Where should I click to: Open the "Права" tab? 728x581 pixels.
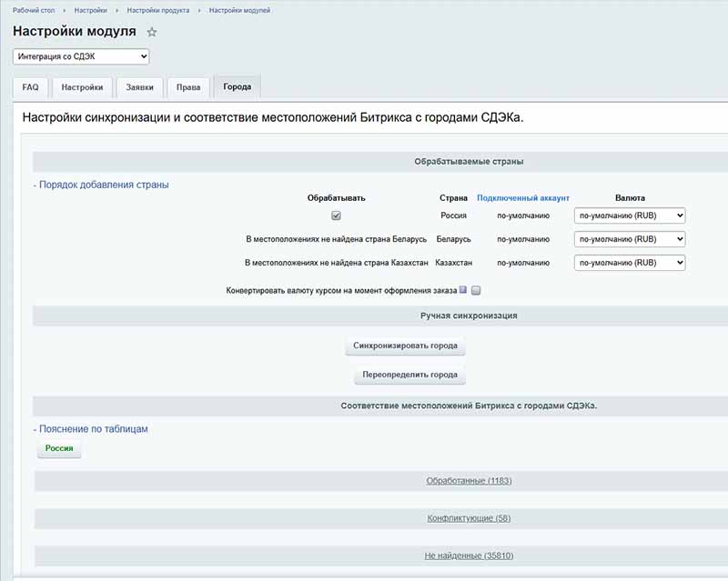pos(188,87)
